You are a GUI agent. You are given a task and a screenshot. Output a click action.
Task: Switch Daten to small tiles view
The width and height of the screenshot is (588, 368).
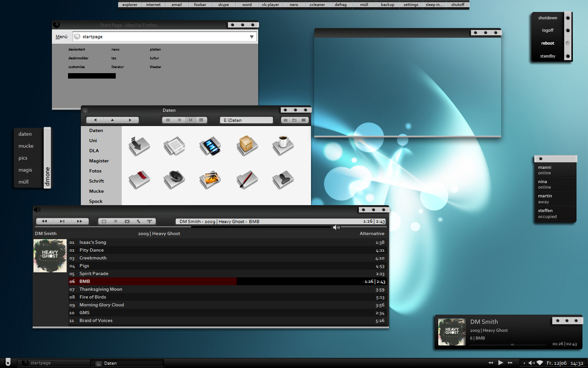(x=190, y=120)
